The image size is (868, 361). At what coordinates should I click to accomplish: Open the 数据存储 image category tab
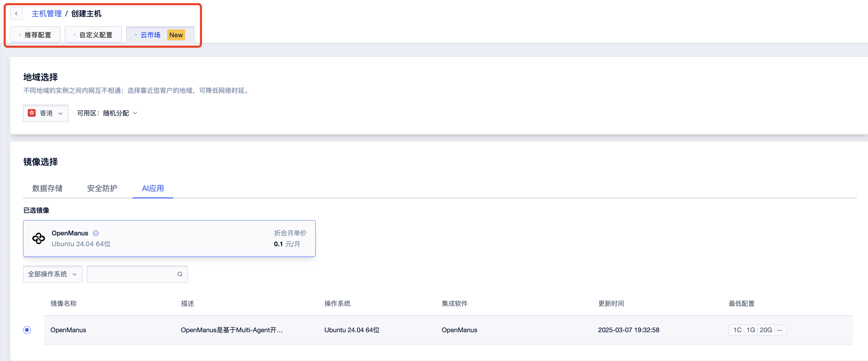[47, 188]
